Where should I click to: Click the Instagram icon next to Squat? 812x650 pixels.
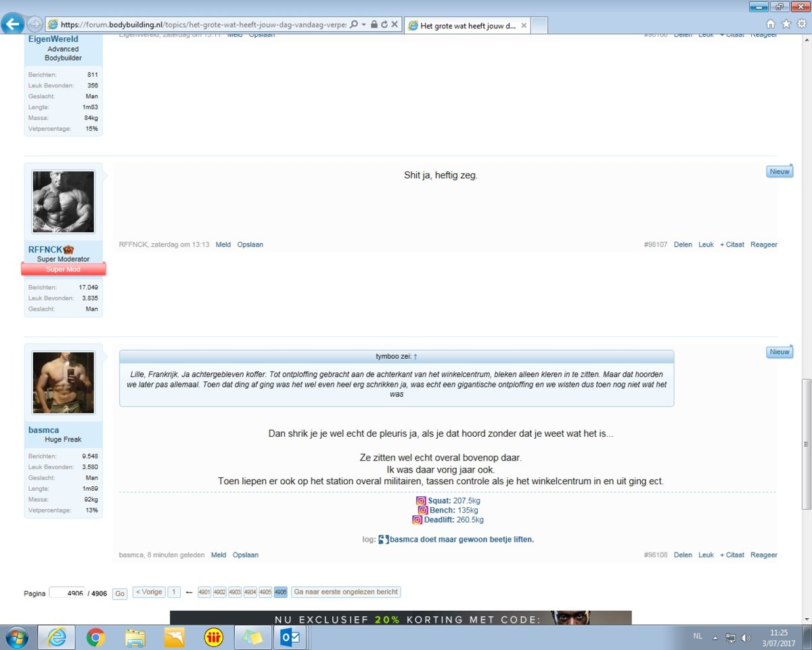(421, 501)
